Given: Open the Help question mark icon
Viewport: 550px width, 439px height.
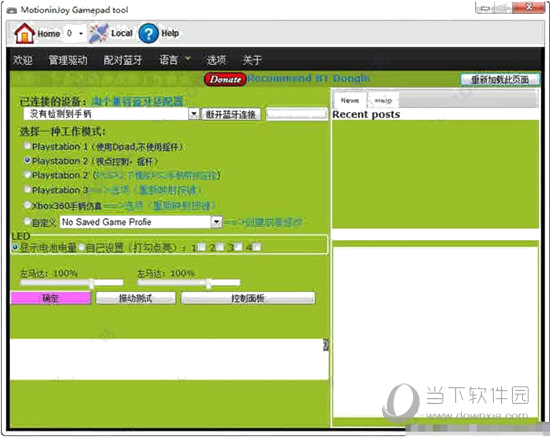Looking at the screenshot, I should 148,34.
